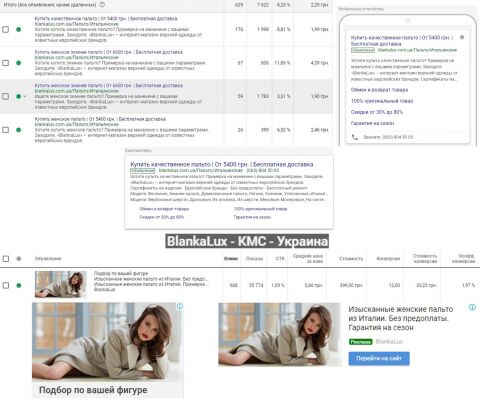Click status dot of 'Подбор по вашей фигуре' row
The height and width of the screenshot is (400, 480).
pos(19,285)
